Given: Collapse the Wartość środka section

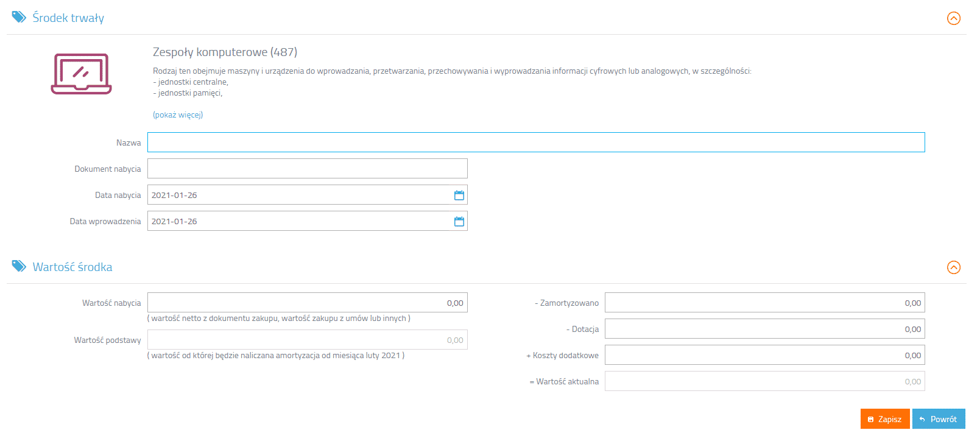Looking at the screenshot, I should [x=954, y=267].
